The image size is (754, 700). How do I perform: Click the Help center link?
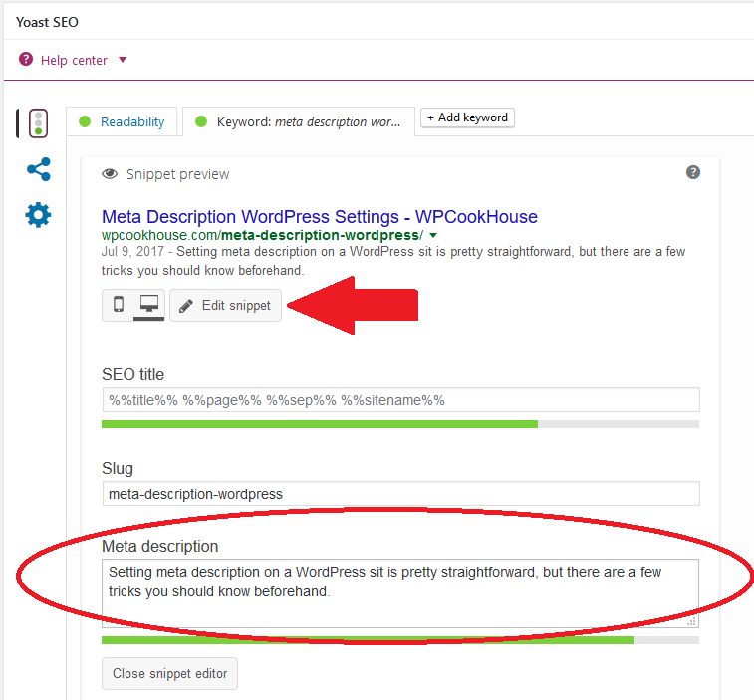pyautogui.click(x=74, y=60)
